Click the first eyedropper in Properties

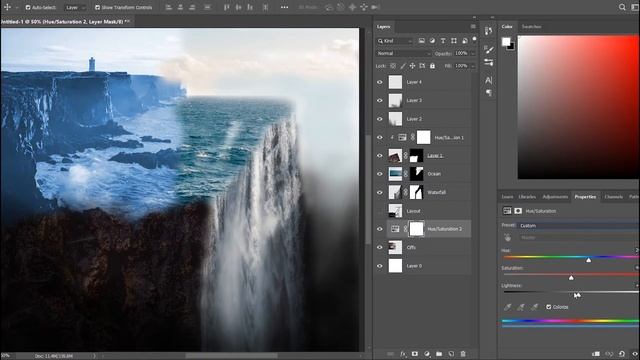[x=507, y=307]
